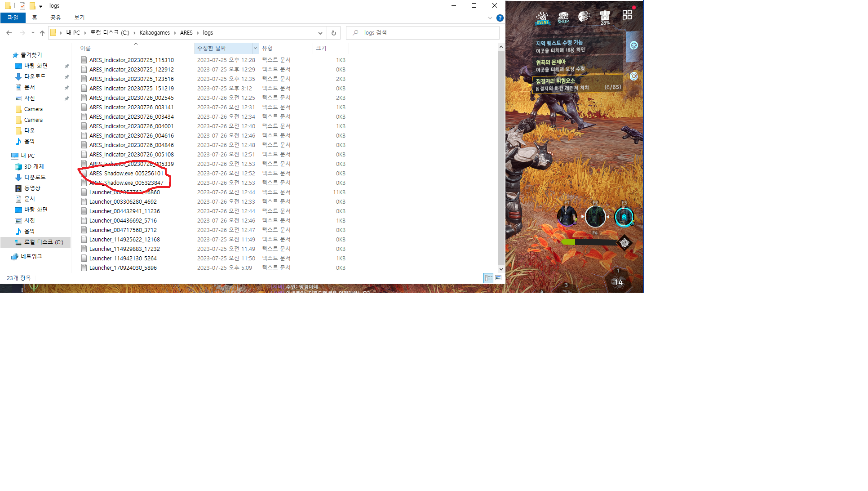Click the green progress bar in game
The width and height of the screenshot is (868, 491).
(x=568, y=242)
